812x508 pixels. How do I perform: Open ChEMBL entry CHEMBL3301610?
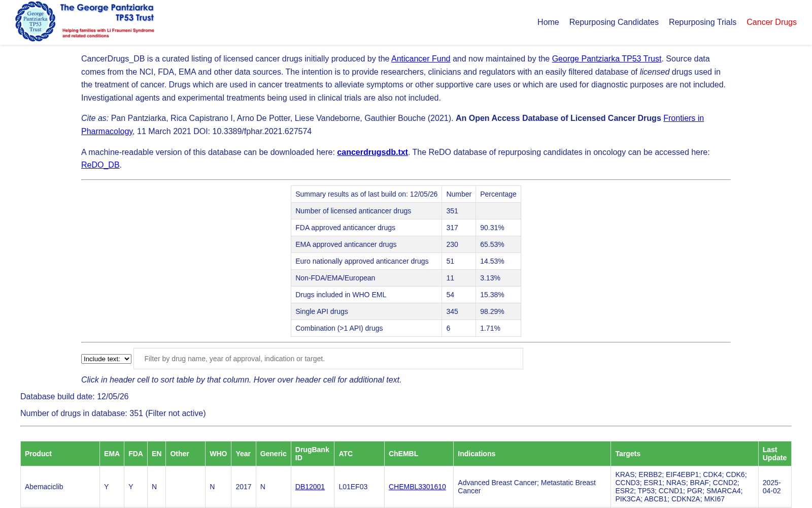pyautogui.click(x=417, y=487)
